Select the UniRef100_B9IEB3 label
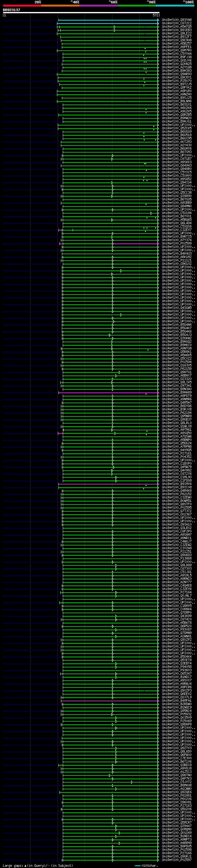This screenshot has height=868, width=197. pos(177,30)
